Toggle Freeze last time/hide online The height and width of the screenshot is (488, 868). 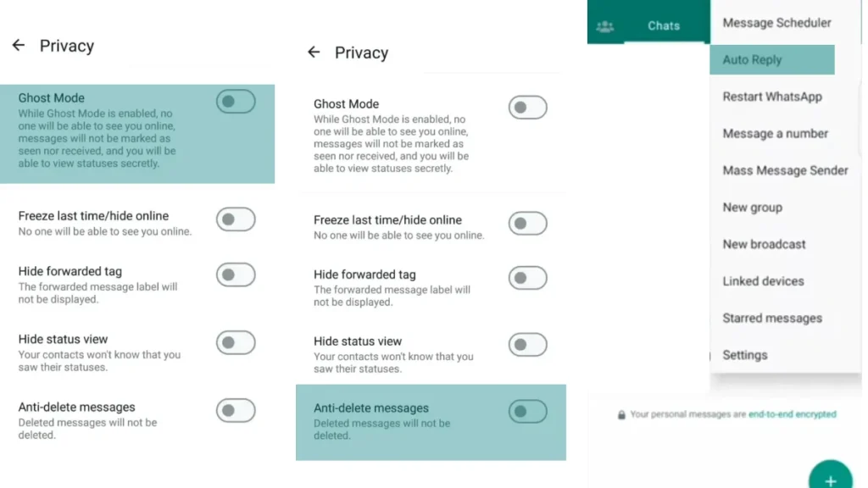pyautogui.click(x=236, y=219)
